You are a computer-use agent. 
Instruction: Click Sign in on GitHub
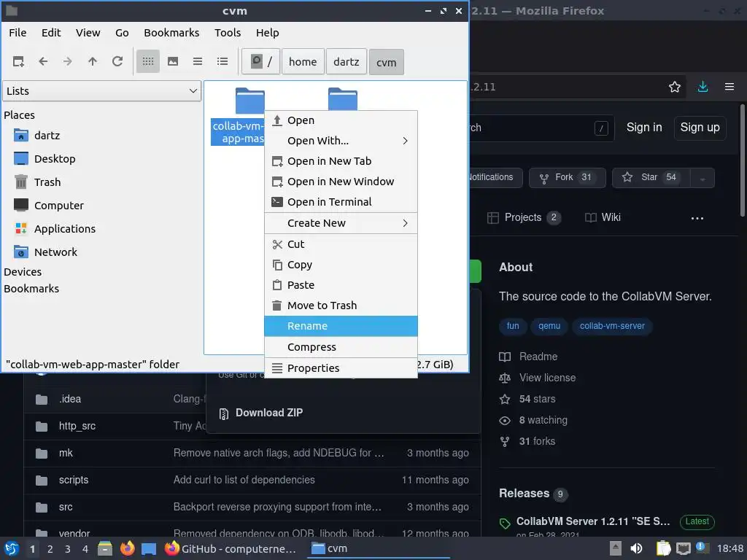(x=644, y=127)
